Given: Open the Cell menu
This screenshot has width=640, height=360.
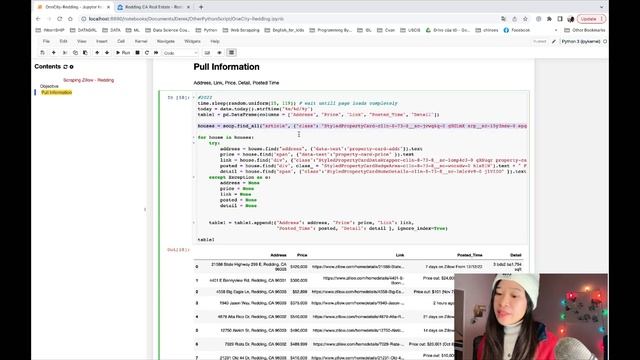Looking at the screenshot, I should (x=121, y=41).
